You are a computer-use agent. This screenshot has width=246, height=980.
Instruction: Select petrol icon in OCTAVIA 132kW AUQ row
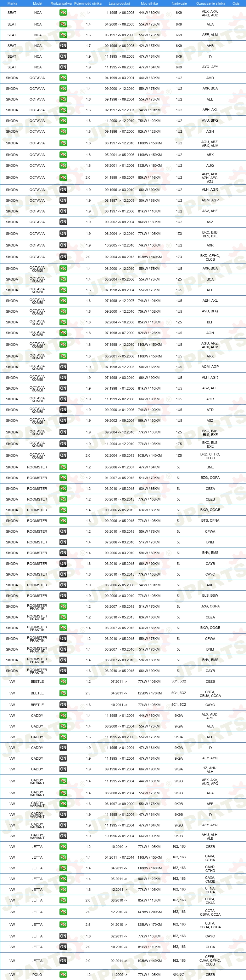(63, 165)
